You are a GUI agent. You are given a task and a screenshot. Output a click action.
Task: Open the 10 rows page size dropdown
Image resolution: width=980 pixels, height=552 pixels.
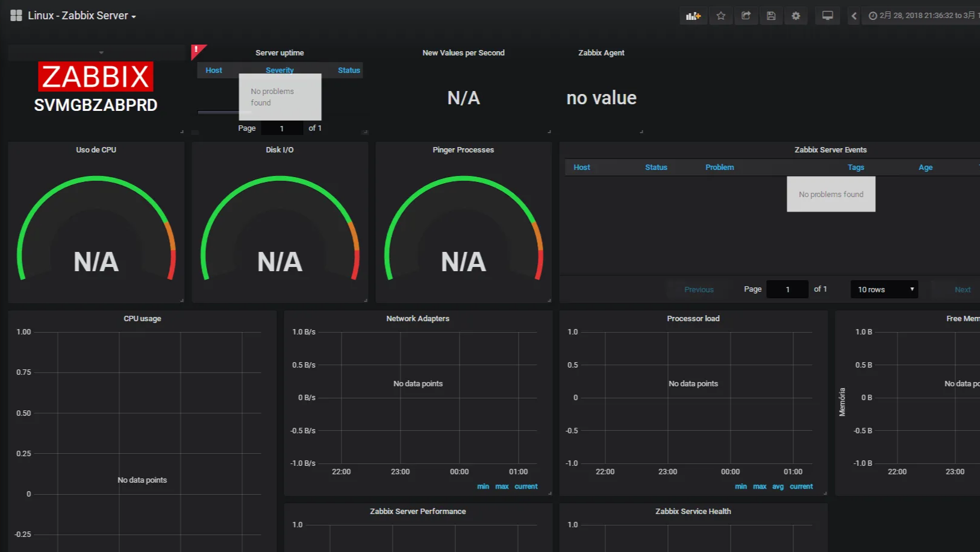click(884, 290)
